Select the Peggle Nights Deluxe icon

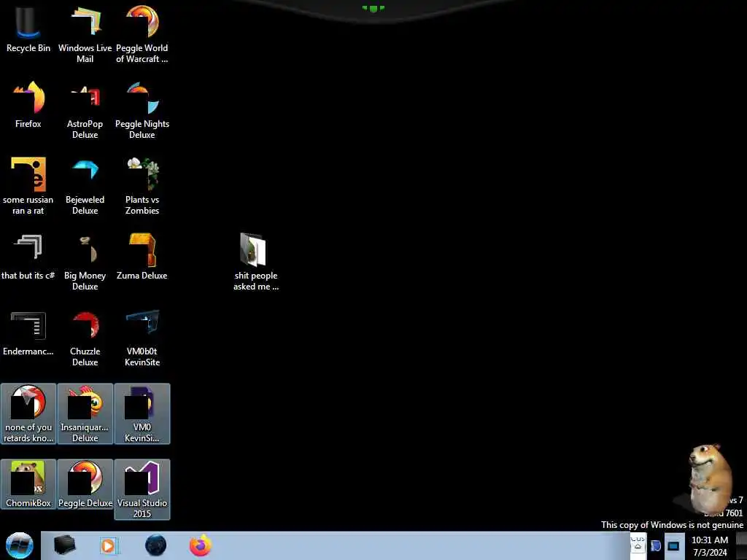click(x=142, y=109)
